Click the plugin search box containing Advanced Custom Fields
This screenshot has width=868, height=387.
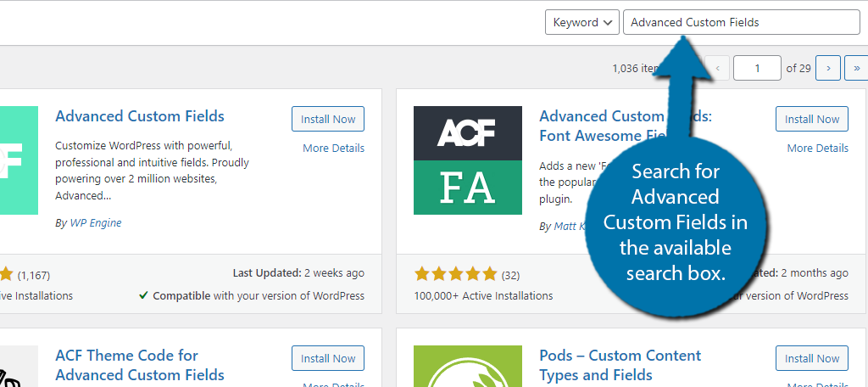(741, 23)
